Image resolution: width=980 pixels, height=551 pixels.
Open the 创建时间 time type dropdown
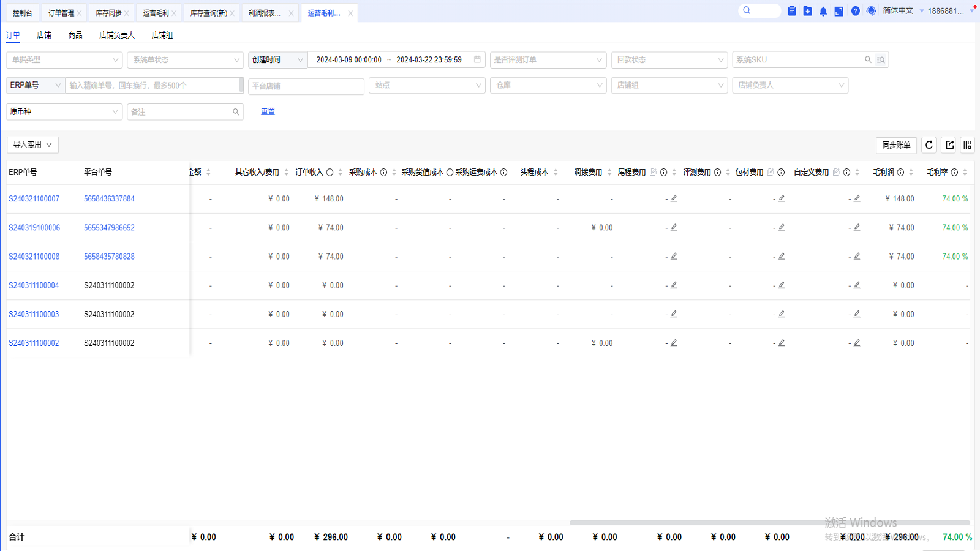[277, 59]
